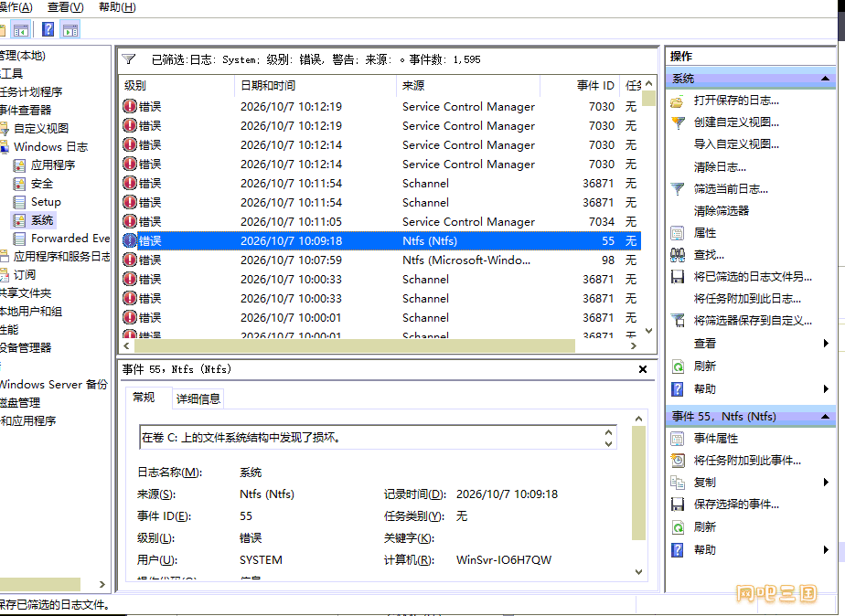Select the Service Control Manager 7034 event row
Image resolution: width=845 pixels, height=616 pixels.
coord(380,222)
